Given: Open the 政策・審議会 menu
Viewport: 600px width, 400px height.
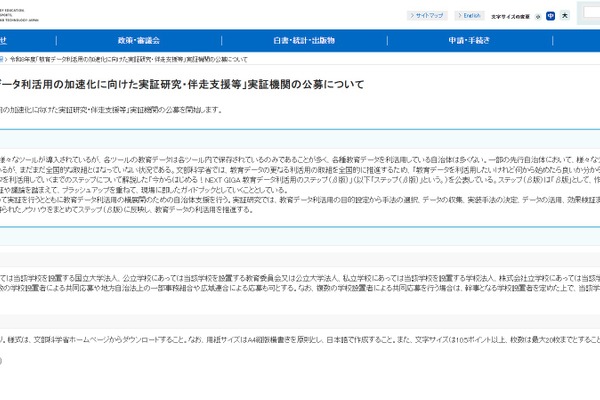Looking at the screenshot, I should tap(139, 41).
